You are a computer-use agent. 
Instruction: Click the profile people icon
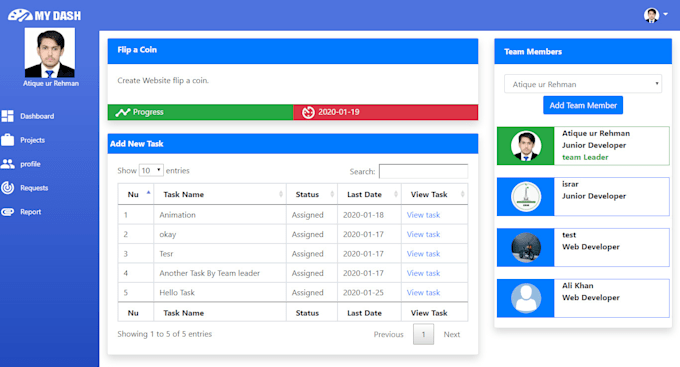click(7, 164)
